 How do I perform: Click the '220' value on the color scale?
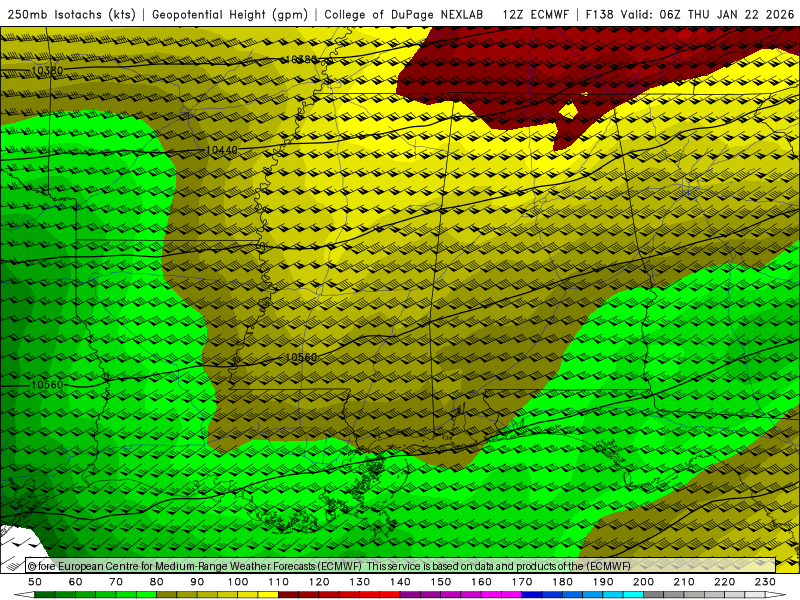[x=724, y=582]
